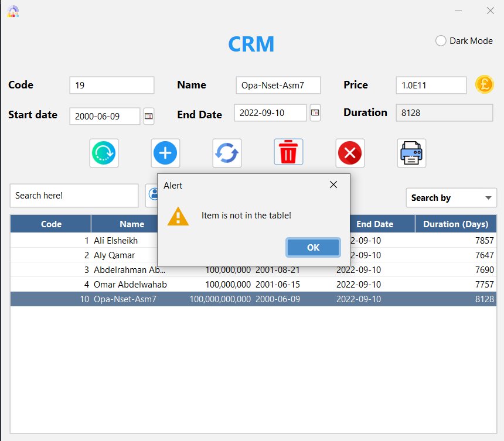The height and width of the screenshot is (441, 504).
Task: Click the blue plus add record button
Action: [165, 153]
